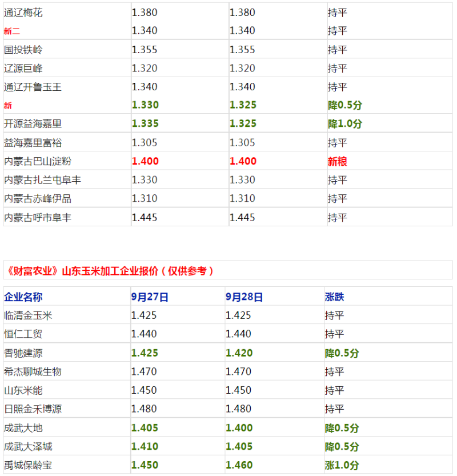The image size is (457, 476).
Task: Select the green 降1.0分 change value
Action: tap(344, 124)
